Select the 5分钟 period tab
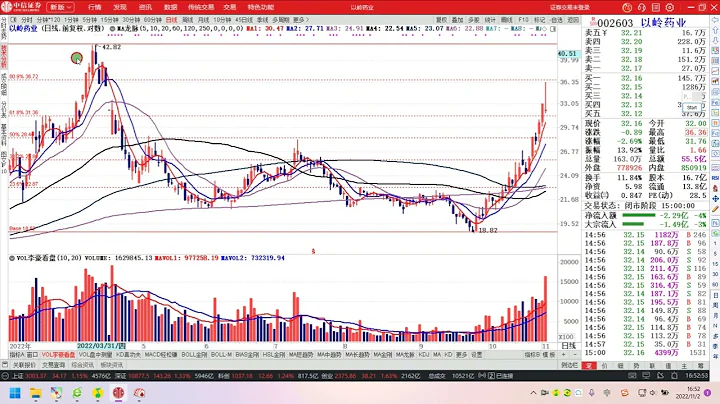 [x=90, y=20]
